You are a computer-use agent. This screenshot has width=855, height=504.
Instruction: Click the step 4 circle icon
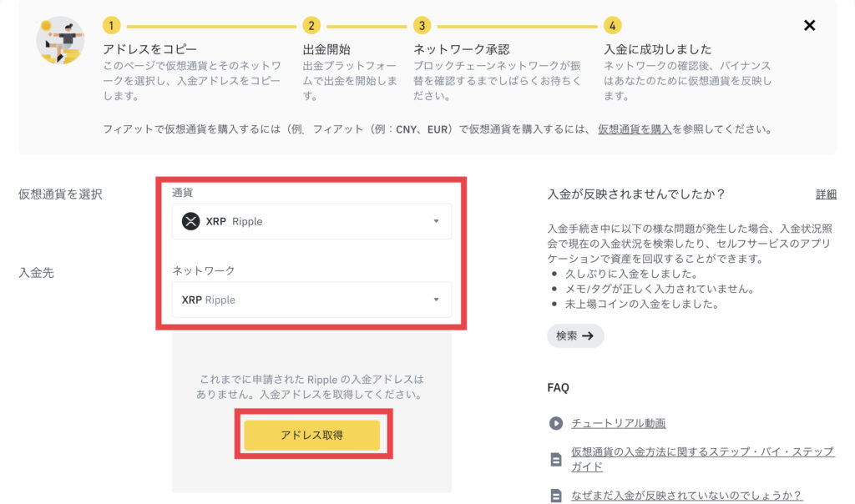point(612,25)
